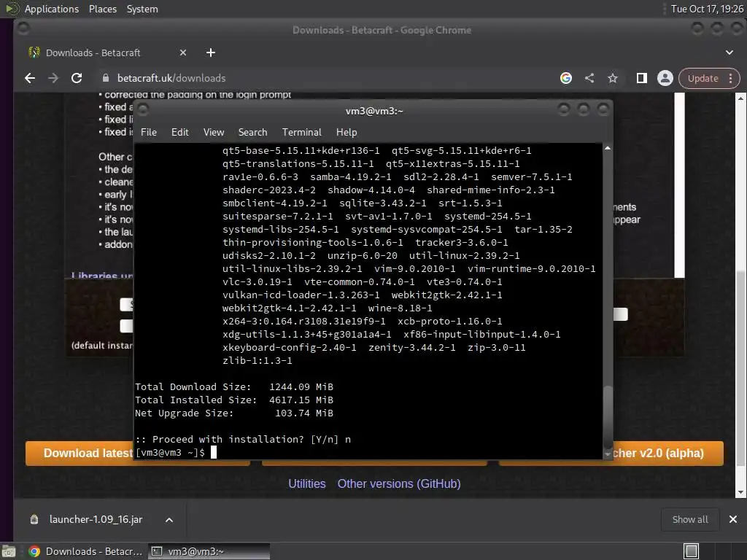747x560 pixels.
Task: Click the Google icon in the address bar
Action: pyautogui.click(x=566, y=78)
